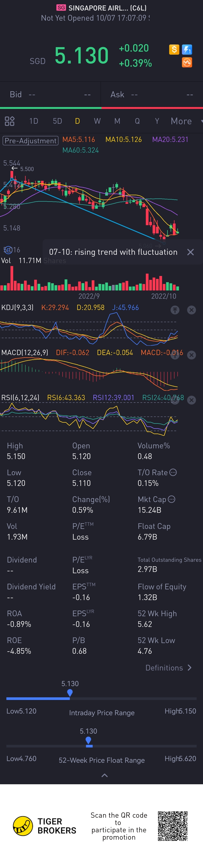Open the More periods dropdown
The height and width of the screenshot is (868, 203).
(x=186, y=121)
